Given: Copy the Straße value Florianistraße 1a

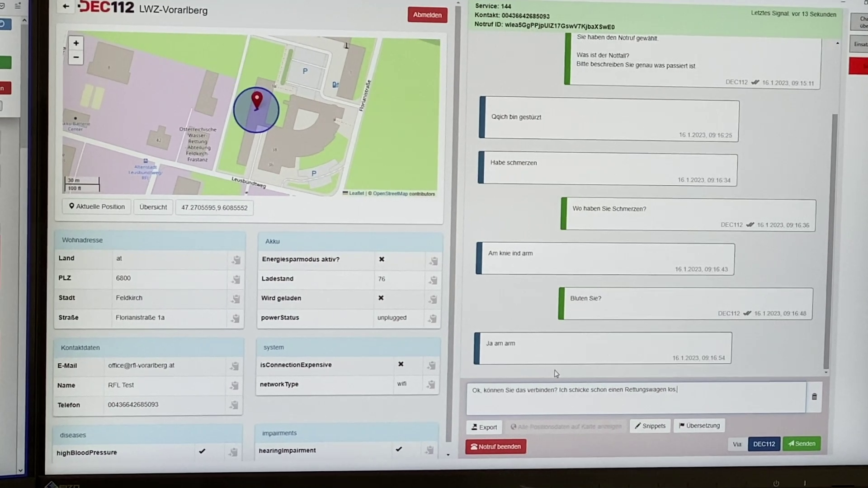Looking at the screenshot, I should click(x=236, y=319).
